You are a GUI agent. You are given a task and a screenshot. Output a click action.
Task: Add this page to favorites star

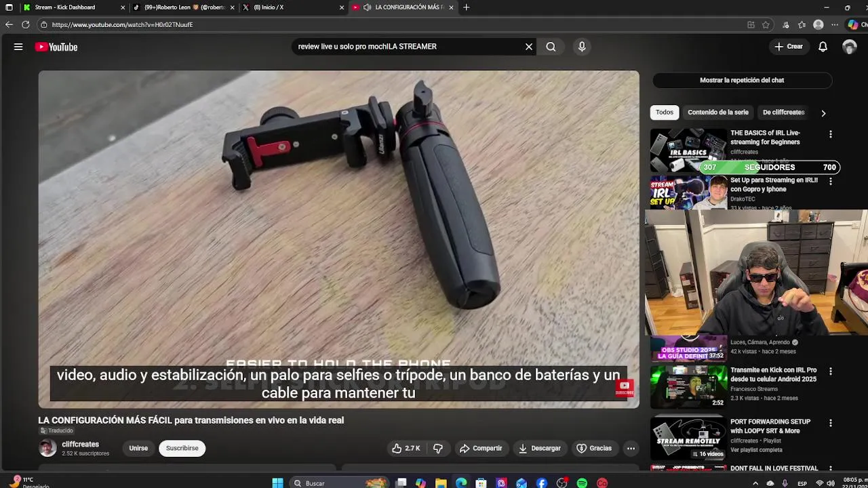[766, 24]
